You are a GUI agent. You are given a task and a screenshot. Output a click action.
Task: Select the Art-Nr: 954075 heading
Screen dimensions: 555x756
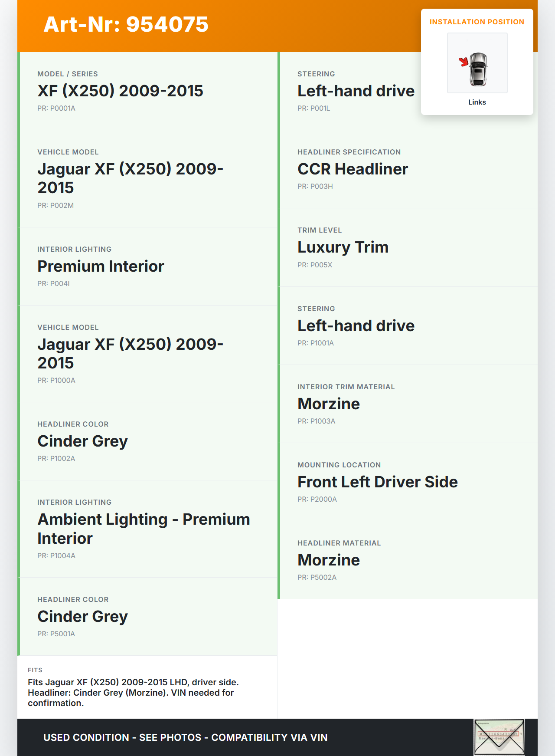pyautogui.click(x=126, y=24)
